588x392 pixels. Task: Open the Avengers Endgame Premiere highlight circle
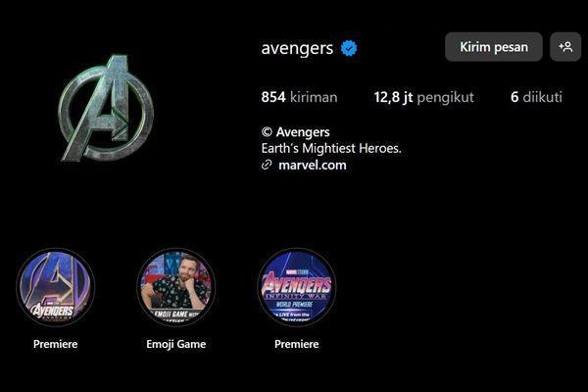[56, 287]
